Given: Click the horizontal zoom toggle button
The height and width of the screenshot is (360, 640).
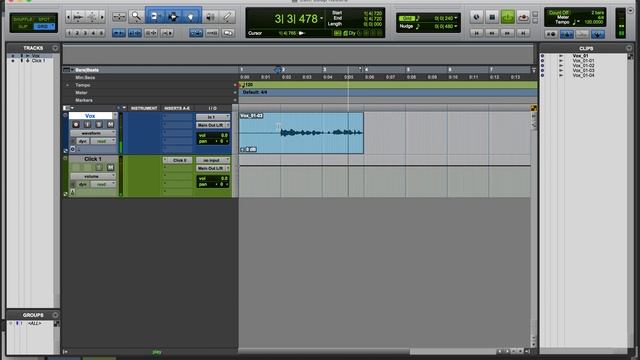Looking at the screenshot, I should 119,17.
